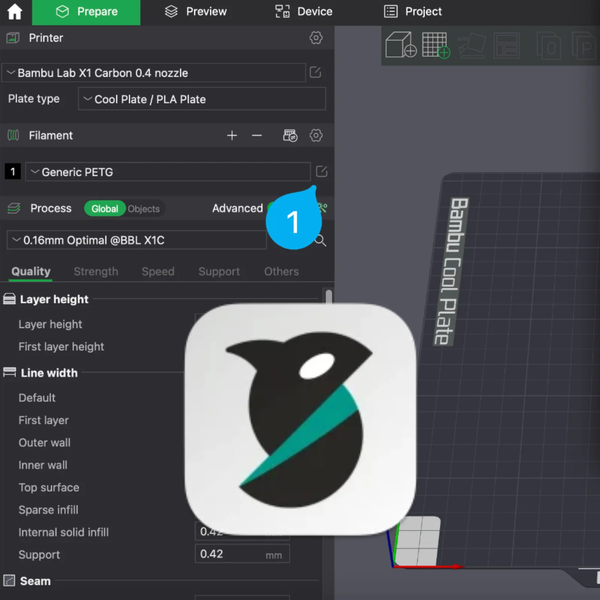Click the Process section layers icon
Viewport: 600px width, 600px height.
pos(14,209)
